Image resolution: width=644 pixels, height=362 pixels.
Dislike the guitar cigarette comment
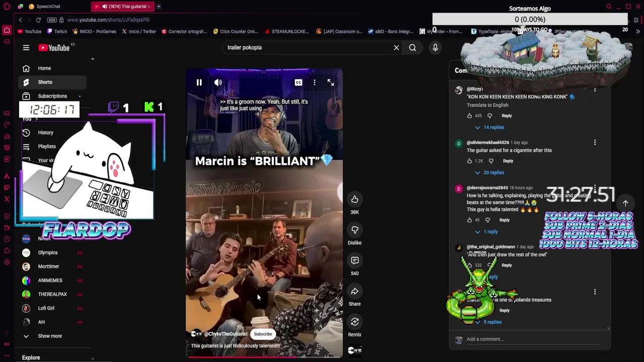[491, 161]
